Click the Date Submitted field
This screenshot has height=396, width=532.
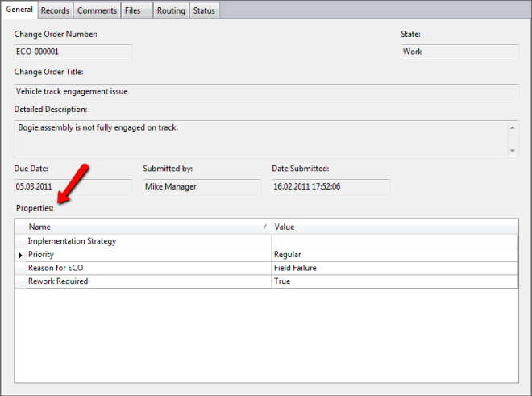(330, 187)
